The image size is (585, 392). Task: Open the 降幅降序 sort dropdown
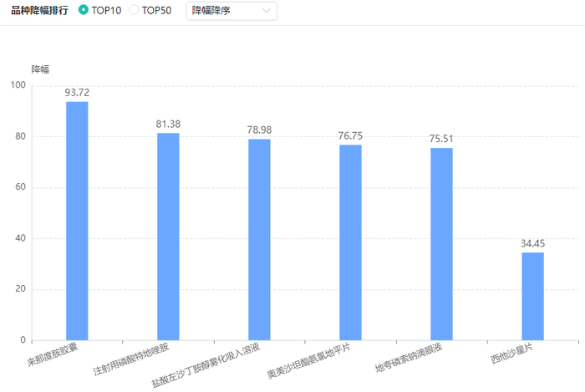(231, 11)
